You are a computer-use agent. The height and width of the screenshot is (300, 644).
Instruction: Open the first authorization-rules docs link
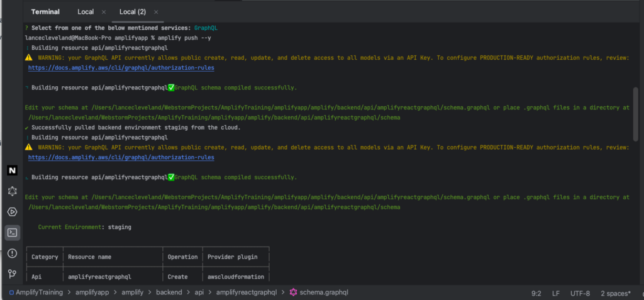121,67
